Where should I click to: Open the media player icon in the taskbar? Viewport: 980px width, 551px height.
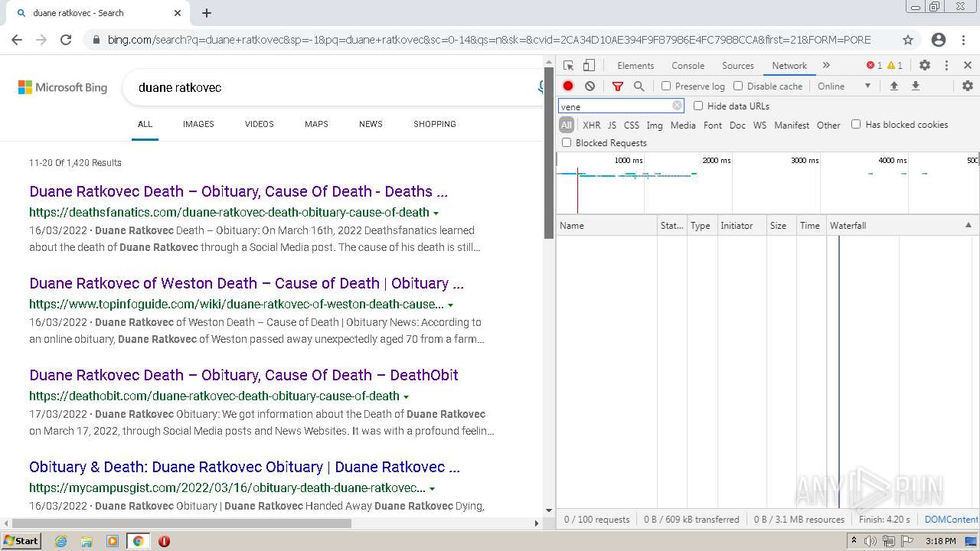click(x=113, y=541)
